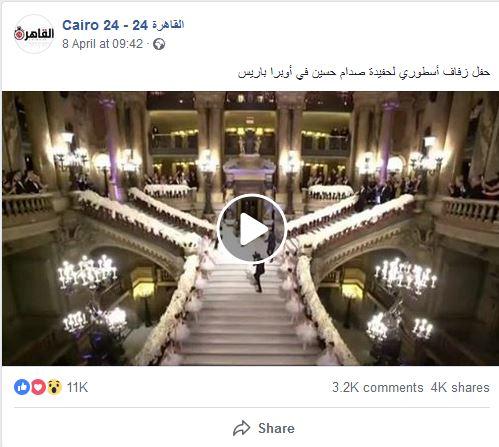The height and width of the screenshot is (447, 499).
Task: Click the upper balcony in video preview
Action: [250, 140]
